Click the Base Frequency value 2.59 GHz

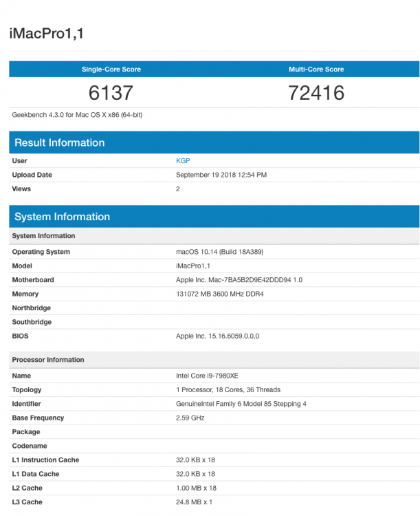pos(190,418)
